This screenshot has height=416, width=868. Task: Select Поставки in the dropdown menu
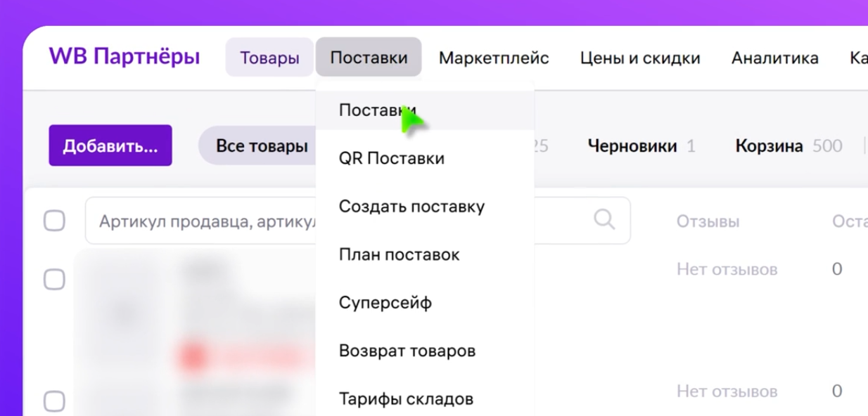click(425, 110)
